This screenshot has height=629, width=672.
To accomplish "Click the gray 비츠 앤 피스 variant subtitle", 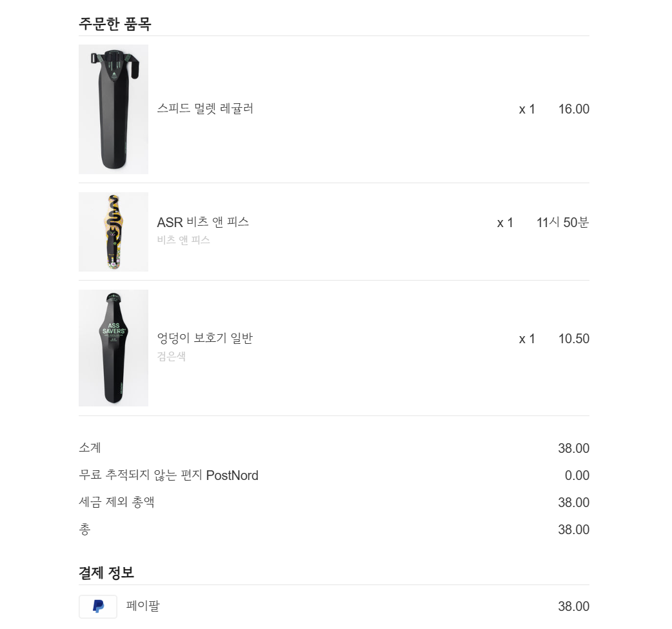I will pyautogui.click(x=183, y=240).
